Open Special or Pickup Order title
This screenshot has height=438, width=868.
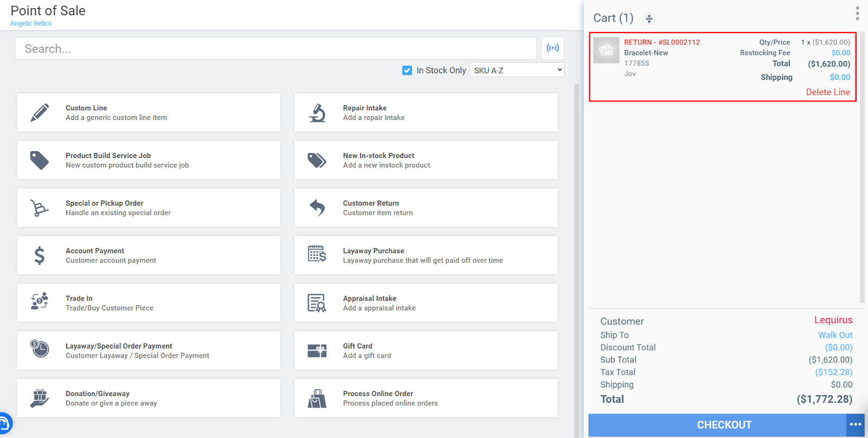(104, 204)
